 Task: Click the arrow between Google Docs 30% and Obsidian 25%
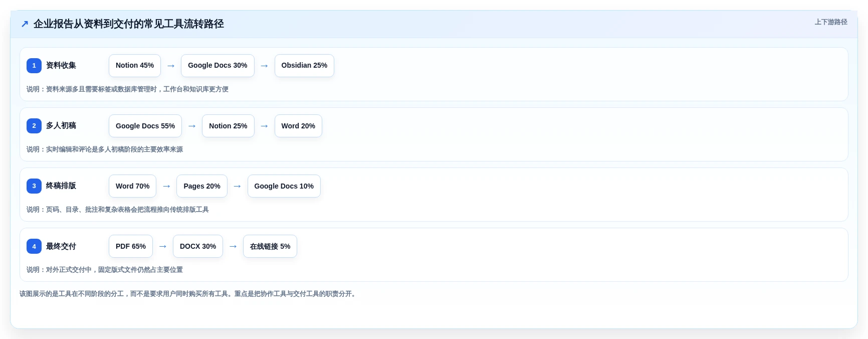point(265,66)
